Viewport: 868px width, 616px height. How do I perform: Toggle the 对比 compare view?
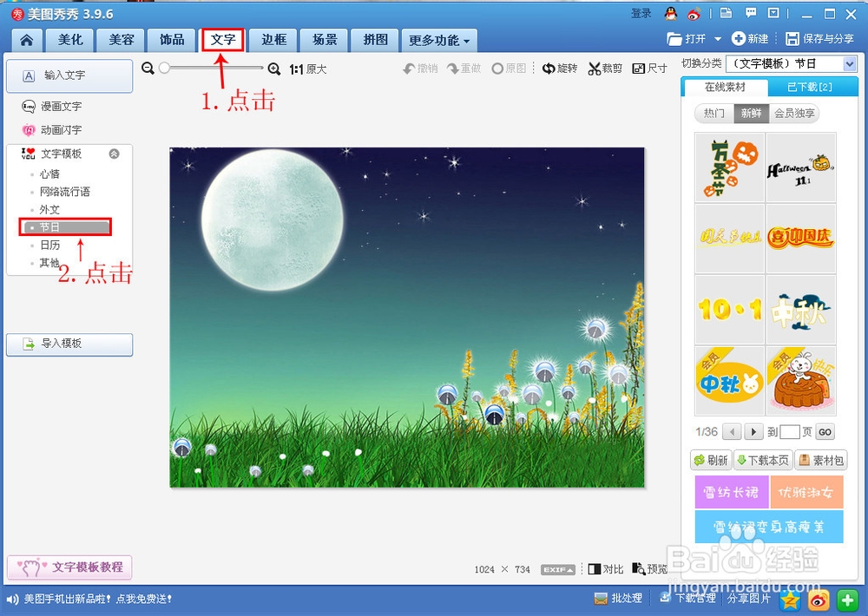pyautogui.click(x=605, y=569)
